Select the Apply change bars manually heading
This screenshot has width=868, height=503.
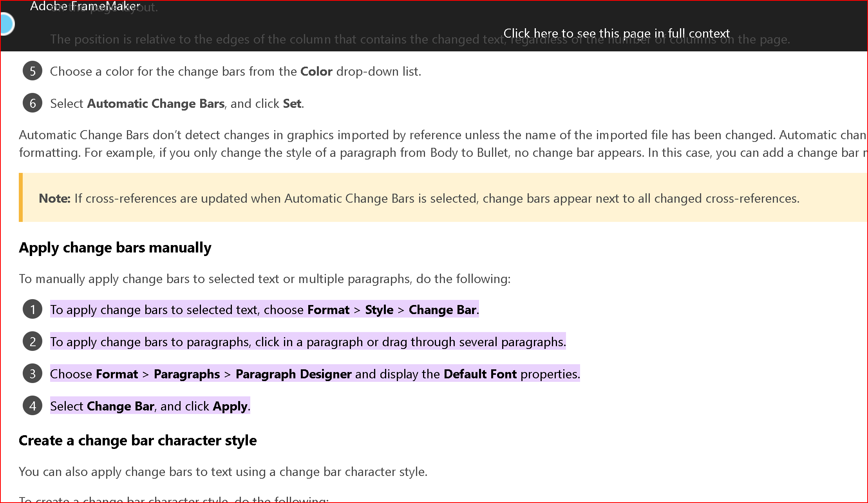point(115,247)
